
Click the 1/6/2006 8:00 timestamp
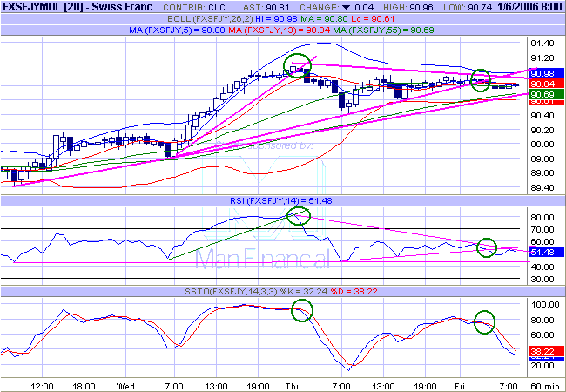529,7
